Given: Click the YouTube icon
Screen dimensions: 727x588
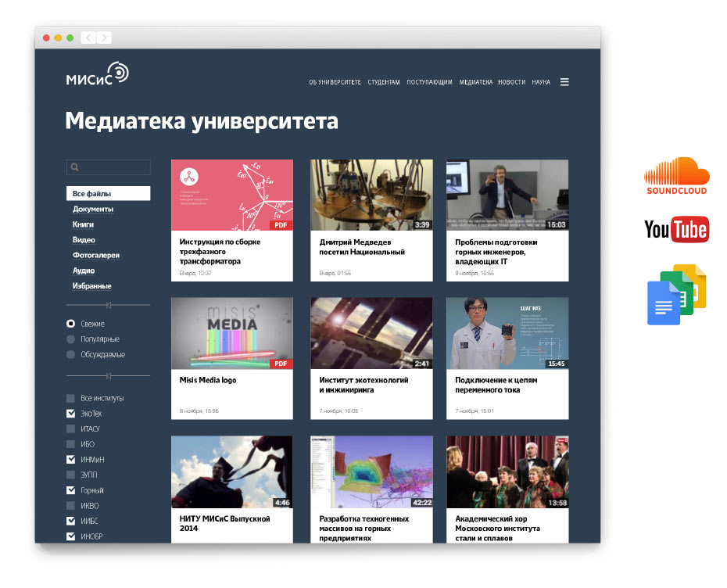Looking at the screenshot, I should 675,230.
